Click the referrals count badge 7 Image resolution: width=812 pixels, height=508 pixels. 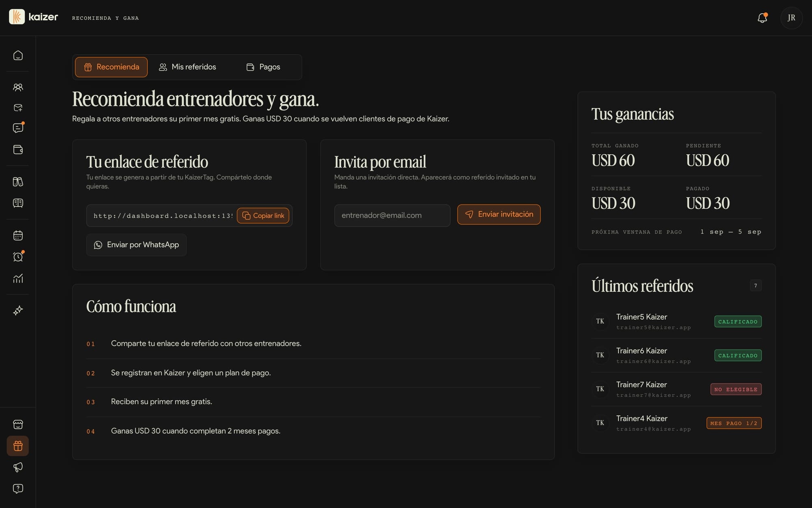click(x=756, y=286)
